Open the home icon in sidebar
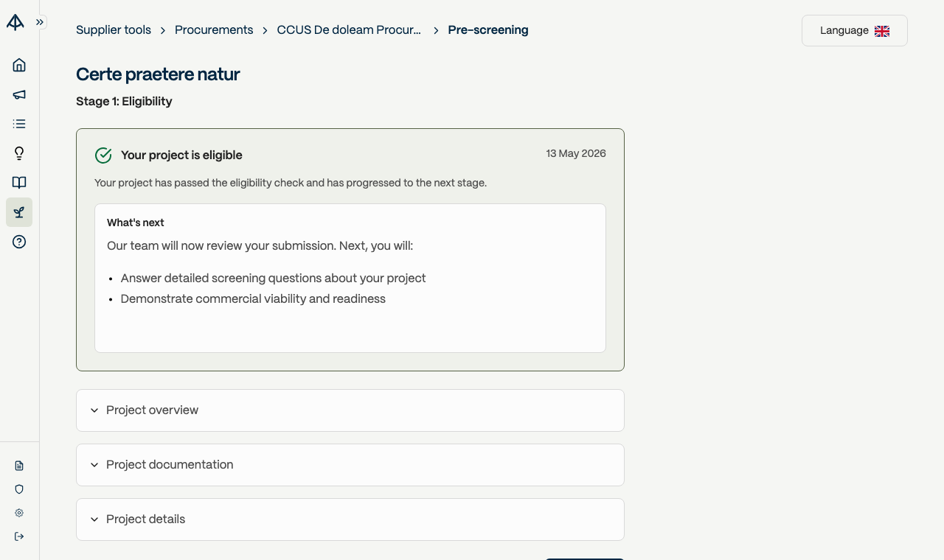 coord(19,65)
